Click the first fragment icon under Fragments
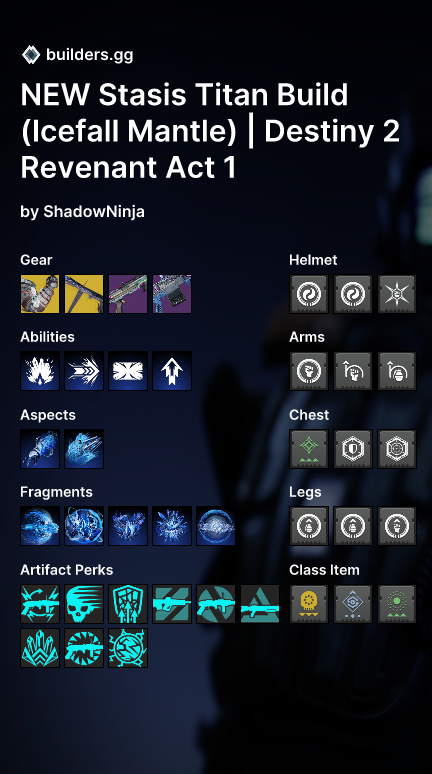This screenshot has width=432, height=774. click(x=40, y=526)
